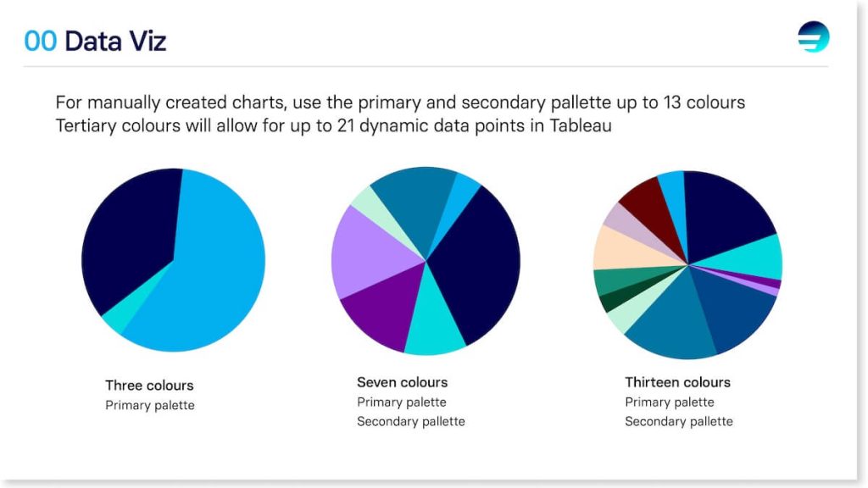Click 'Secondary pallette' text under Seven colours
Viewport: 868px width, 488px height.
(x=411, y=422)
